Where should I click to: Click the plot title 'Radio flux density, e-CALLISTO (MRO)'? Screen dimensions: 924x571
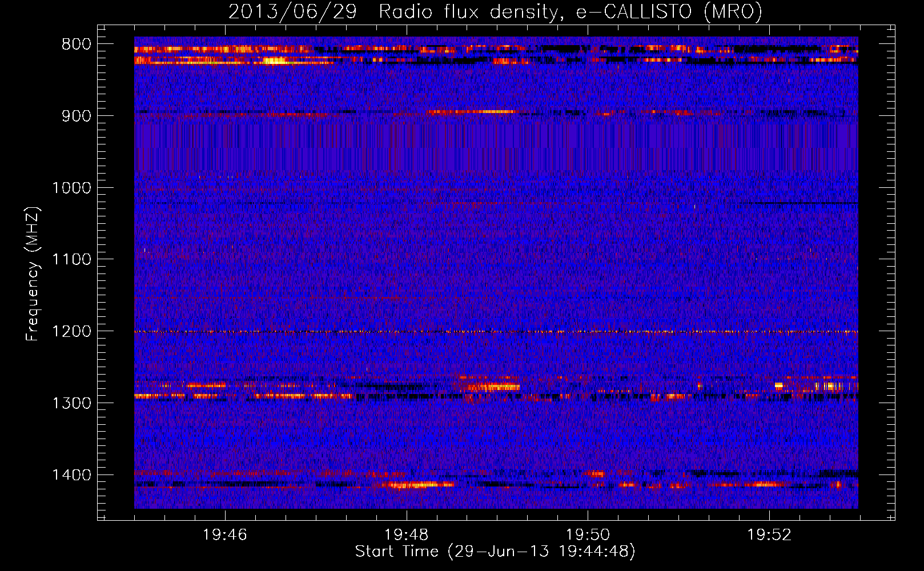[x=570, y=11]
